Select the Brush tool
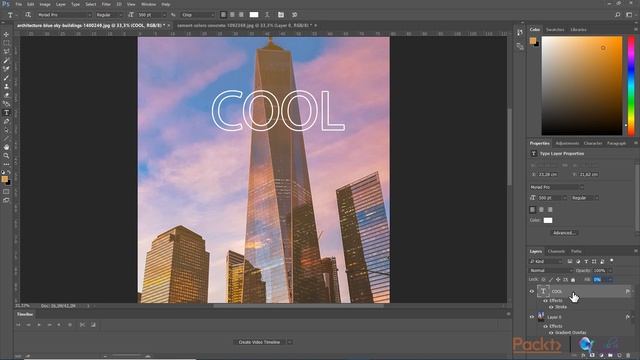Image resolution: width=640 pixels, height=360 pixels. click(x=6, y=78)
